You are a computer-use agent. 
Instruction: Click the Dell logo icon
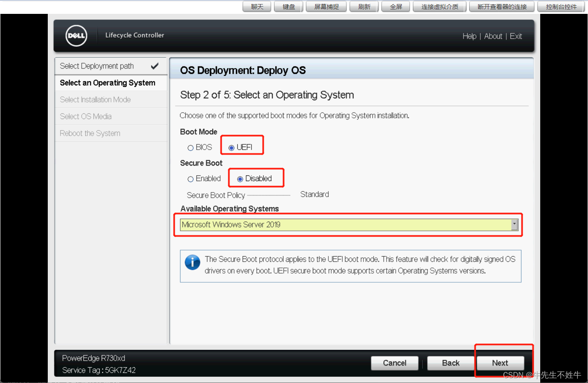click(x=76, y=35)
